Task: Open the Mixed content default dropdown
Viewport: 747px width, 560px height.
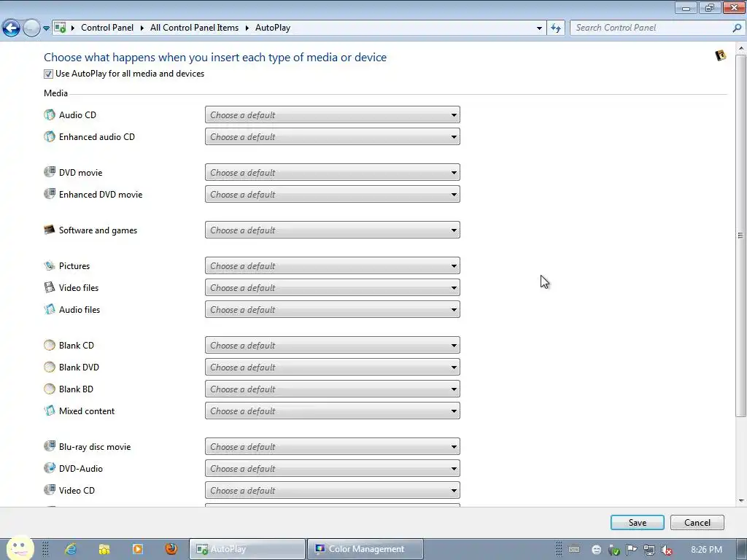Action: [x=333, y=411]
